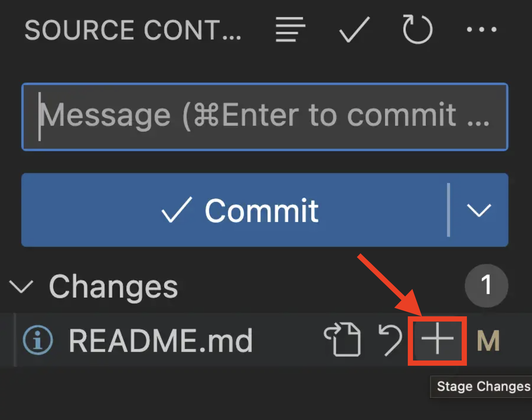Focus the commit Message input field

[265, 117]
